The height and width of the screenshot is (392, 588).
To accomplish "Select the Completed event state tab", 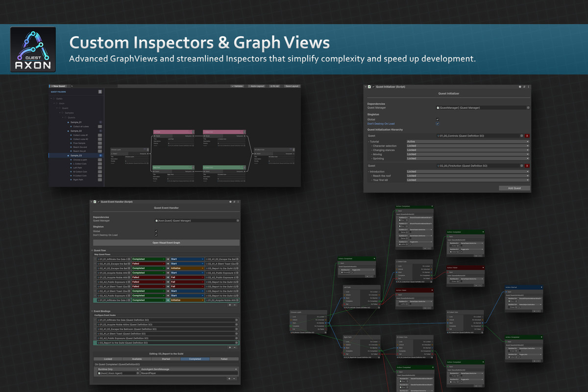I will point(195,359).
